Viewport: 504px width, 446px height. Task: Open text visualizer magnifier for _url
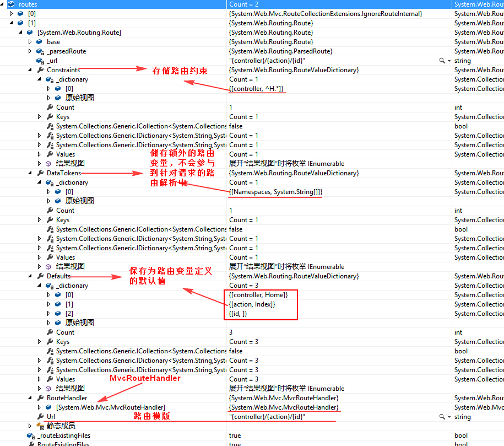(442, 61)
